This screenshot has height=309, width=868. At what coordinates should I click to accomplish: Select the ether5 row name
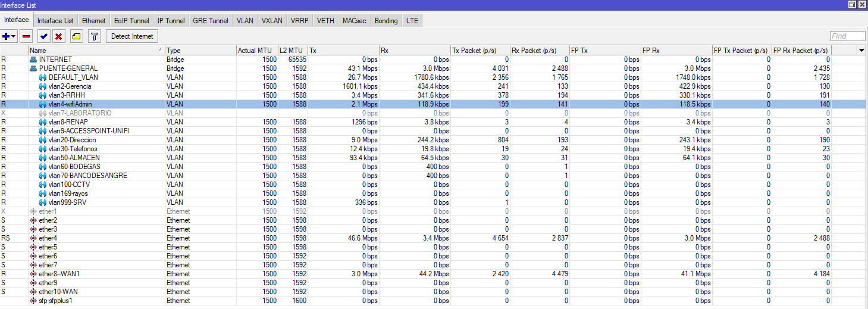tap(48, 247)
